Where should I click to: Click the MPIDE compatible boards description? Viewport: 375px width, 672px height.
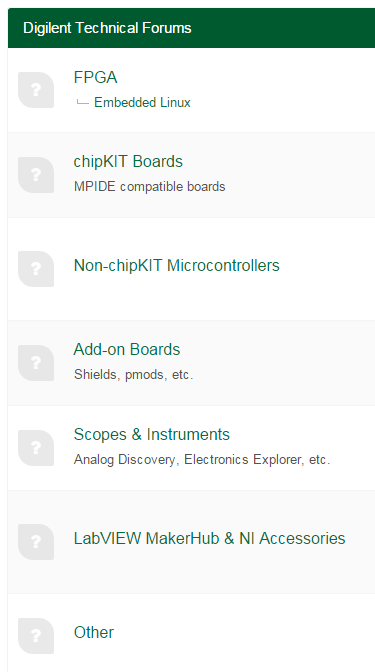pos(150,187)
